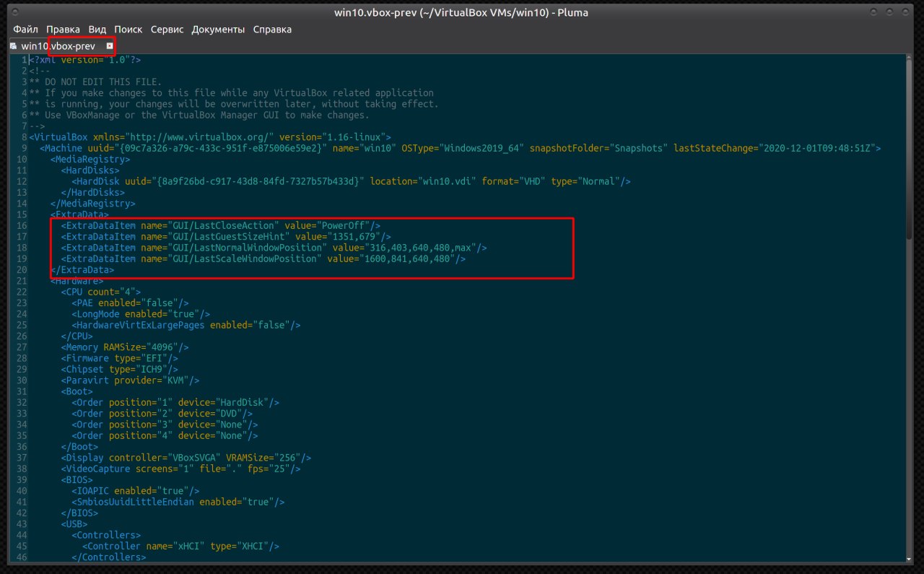Screen dimensions: 924x574
Task: Click the Controller name="xHCI" line
Action: tap(180, 546)
